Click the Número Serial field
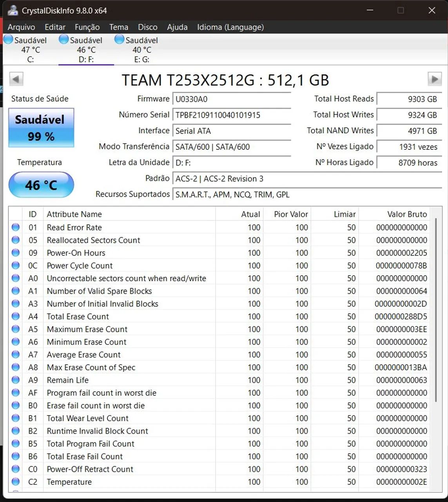448x502 pixels. click(x=232, y=115)
